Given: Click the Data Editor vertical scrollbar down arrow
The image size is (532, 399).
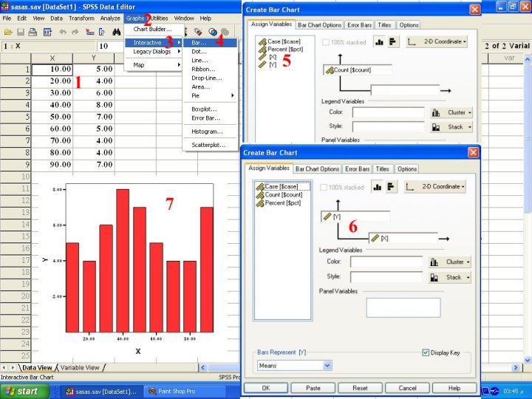Looking at the screenshot, I should click(528, 360).
